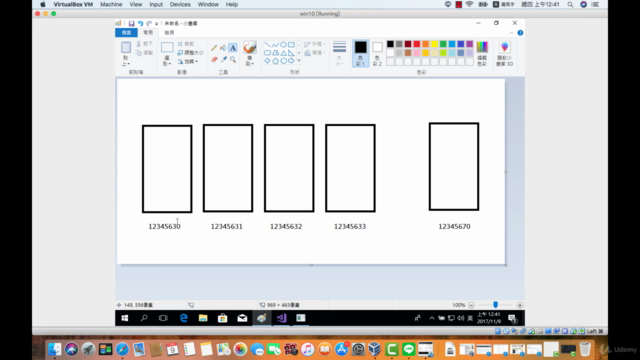Viewport: 640px width, 360px height.
Task: Select the Magnifier tool
Action: click(x=233, y=60)
